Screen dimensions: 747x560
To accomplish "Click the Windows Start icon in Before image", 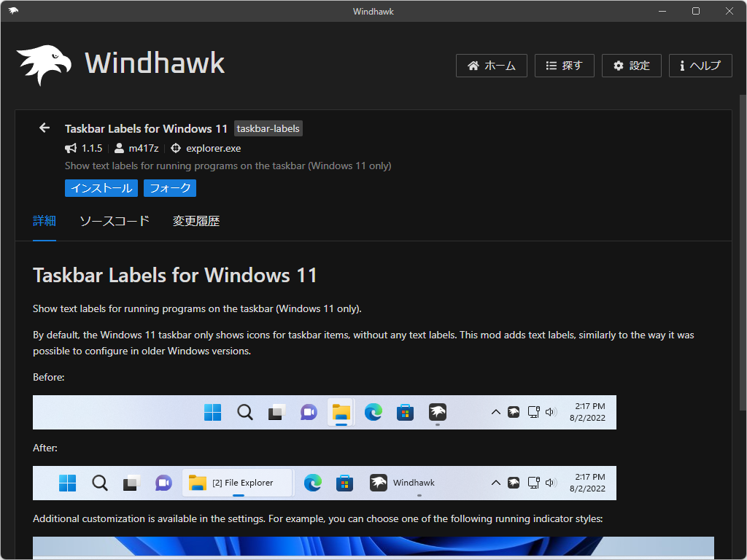I will (x=212, y=413).
